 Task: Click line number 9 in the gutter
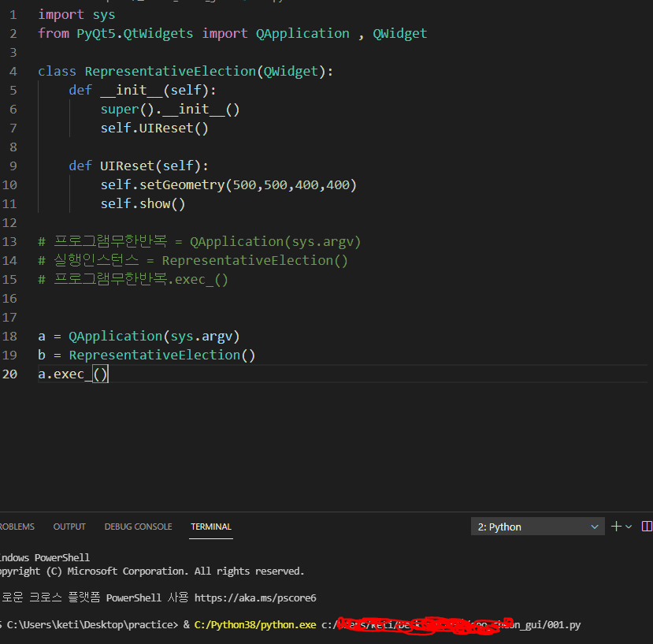13,166
